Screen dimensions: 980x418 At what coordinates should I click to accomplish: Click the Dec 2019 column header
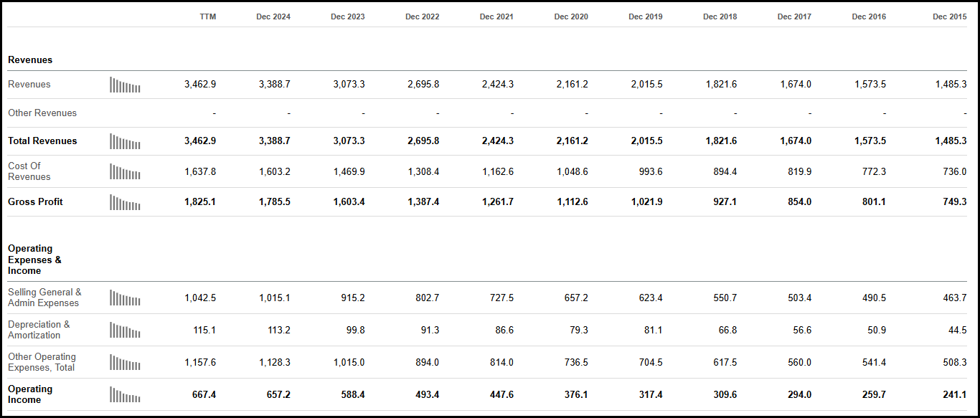click(645, 16)
